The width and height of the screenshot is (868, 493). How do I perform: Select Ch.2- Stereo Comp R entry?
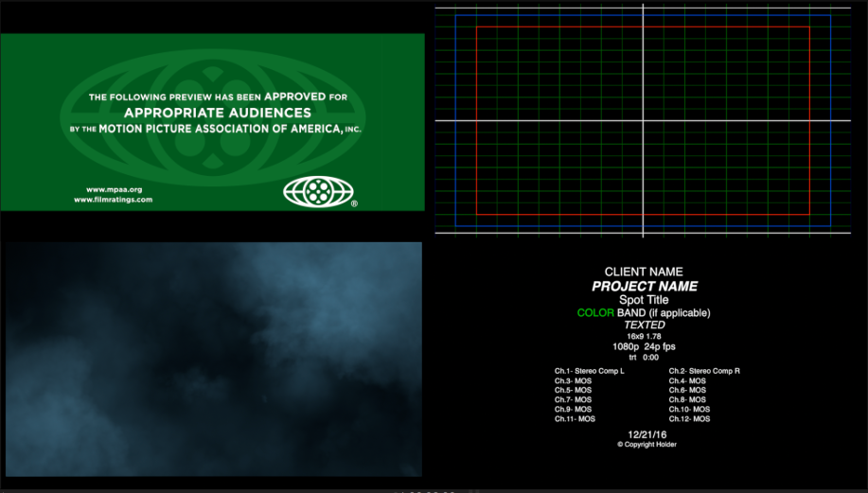click(x=704, y=371)
